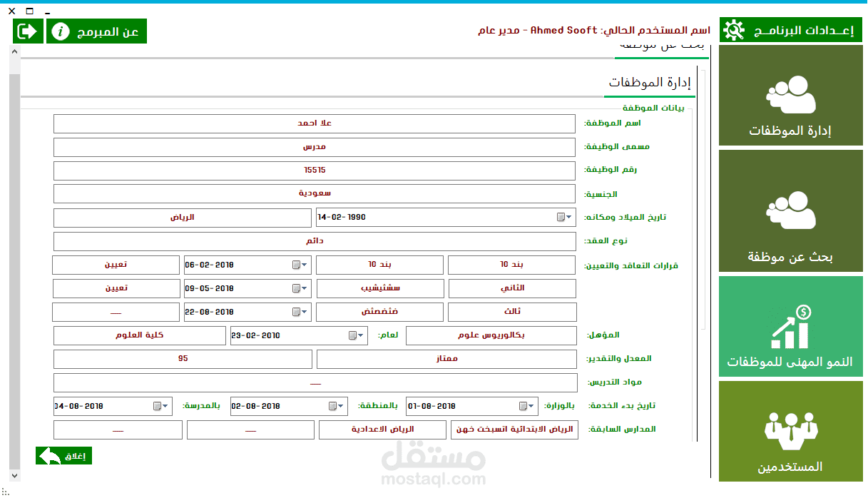The width and height of the screenshot is (868, 498).
Task: Click calendar icon in 06-02-2018 field
Action: click(296, 265)
